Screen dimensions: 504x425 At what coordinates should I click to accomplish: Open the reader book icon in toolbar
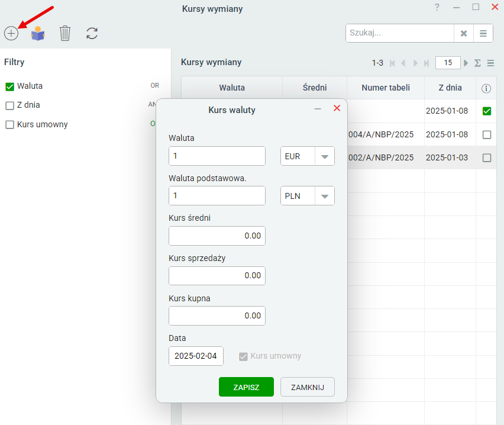pos(38,33)
